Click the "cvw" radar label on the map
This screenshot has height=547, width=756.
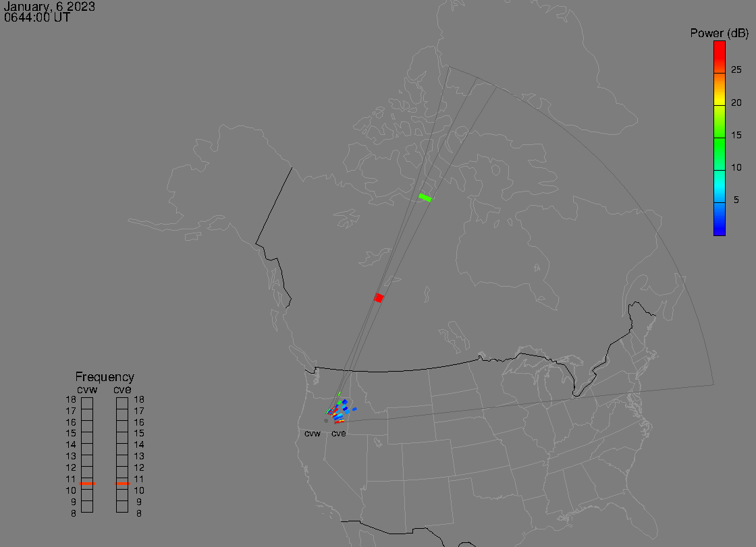313,434
